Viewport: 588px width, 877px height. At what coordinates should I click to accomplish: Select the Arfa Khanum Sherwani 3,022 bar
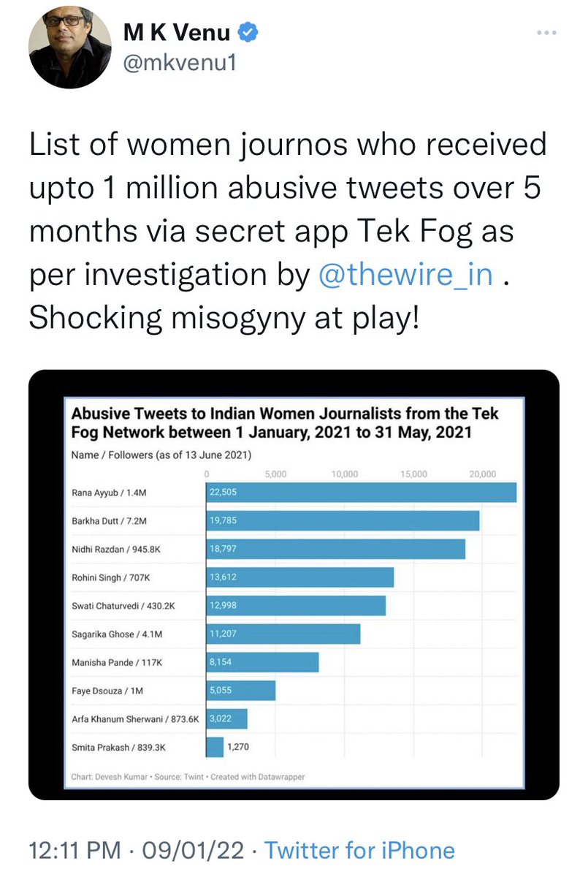(x=227, y=718)
